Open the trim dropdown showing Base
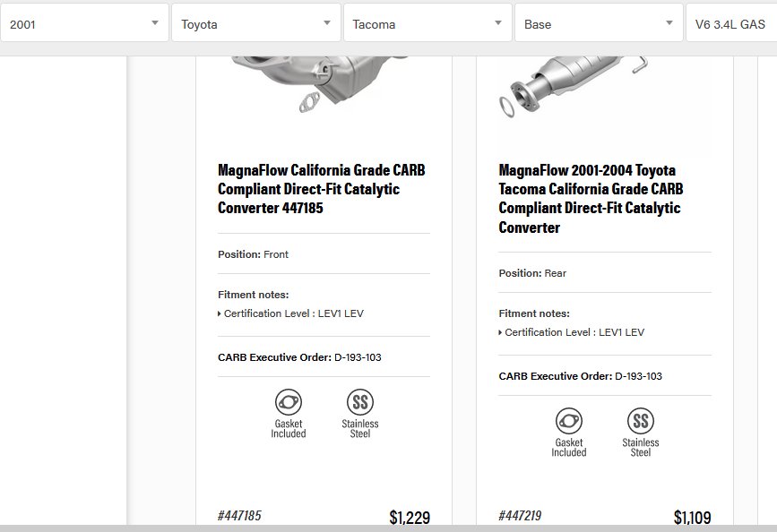The image size is (777, 532). pyautogui.click(x=599, y=23)
